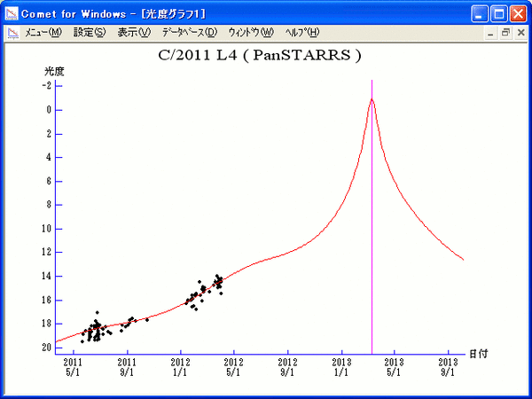Minimize the Comet for Windows application
This screenshot has height=399, width=532.
[x=481, y=12]
